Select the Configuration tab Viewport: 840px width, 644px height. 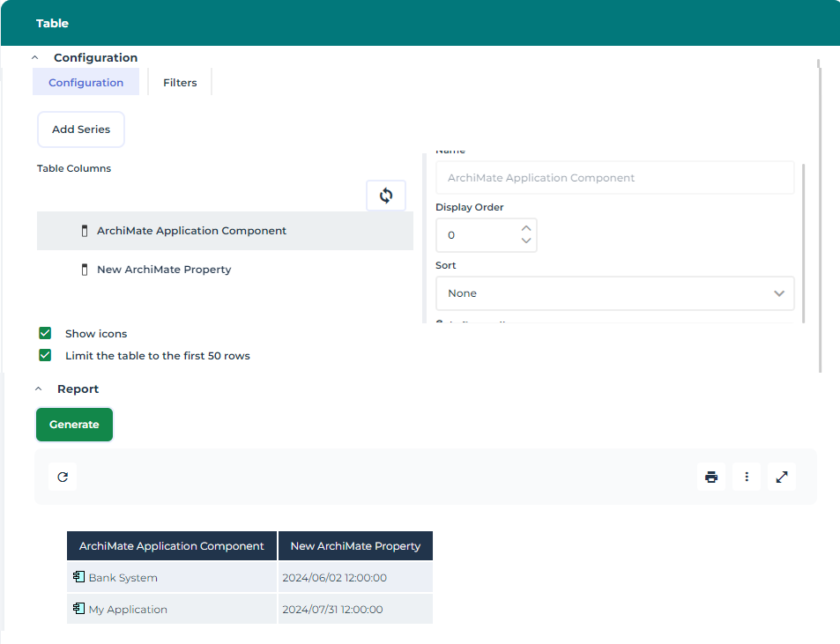[85, 83]
